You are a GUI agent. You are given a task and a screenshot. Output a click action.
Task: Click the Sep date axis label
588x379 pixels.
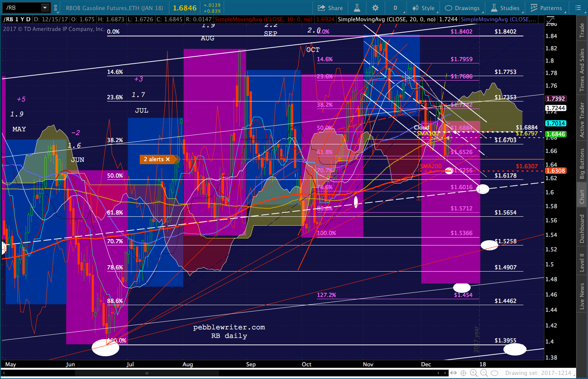coord(251,364)
